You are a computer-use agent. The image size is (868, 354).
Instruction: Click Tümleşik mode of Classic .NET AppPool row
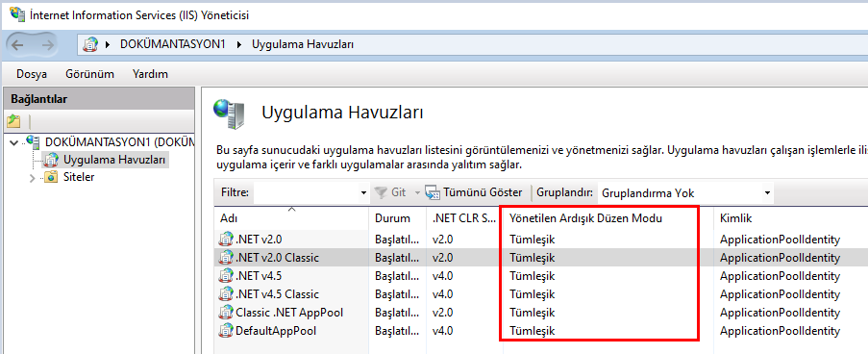click(532, 313)
